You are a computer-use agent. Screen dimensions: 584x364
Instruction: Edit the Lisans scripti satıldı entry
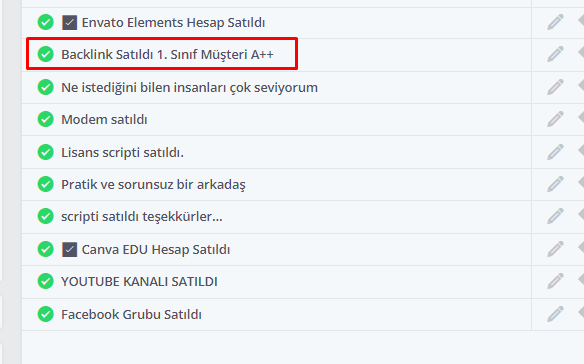555,152
